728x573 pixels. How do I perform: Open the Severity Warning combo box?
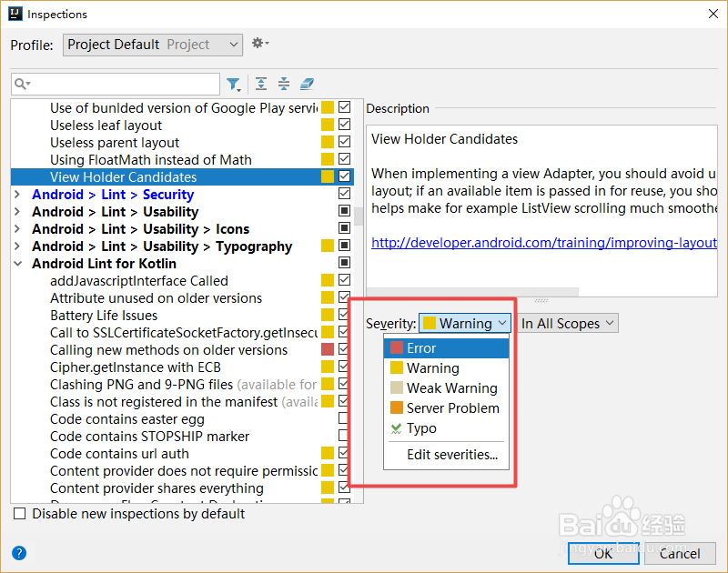[x=465, y=324]
